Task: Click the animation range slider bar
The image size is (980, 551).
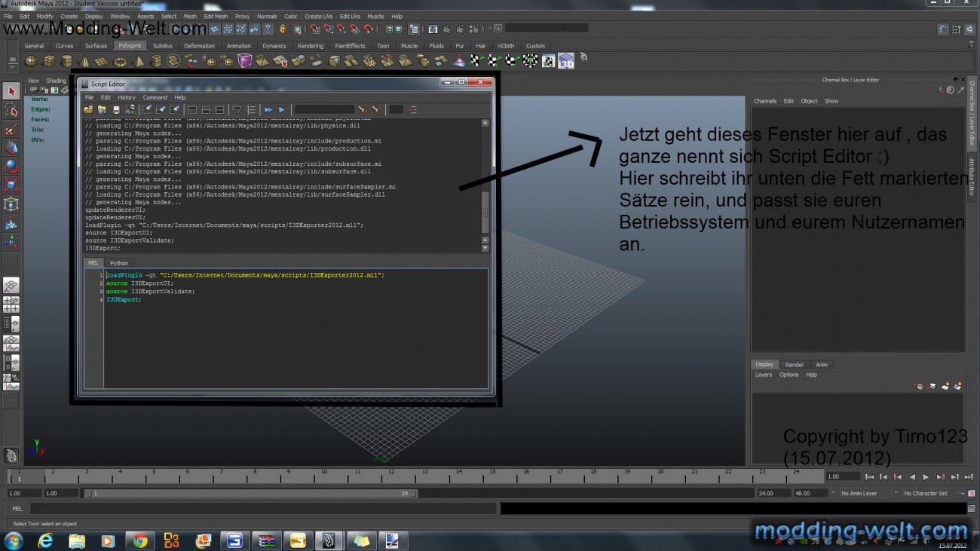Action: pyautogui.click(x=250, y=494)
